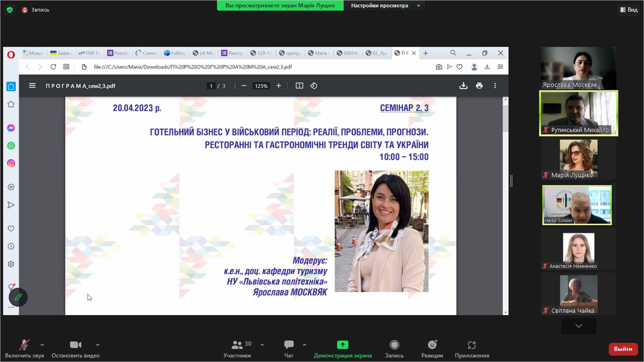Toggle the PDF sidebar hamburger menu
Image resolution: width=644 pixels, height=362 pixels.
(32, 86)
